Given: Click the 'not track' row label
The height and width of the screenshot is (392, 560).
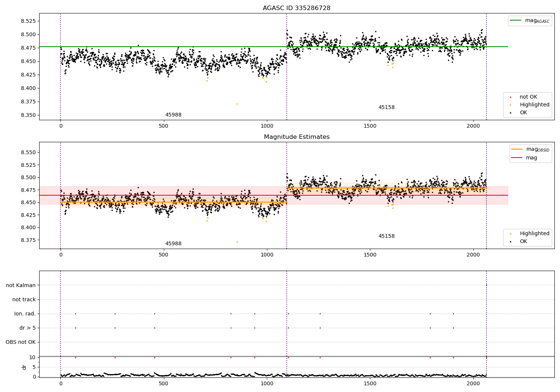Looking at the screenshot, I should pos(24,299).
